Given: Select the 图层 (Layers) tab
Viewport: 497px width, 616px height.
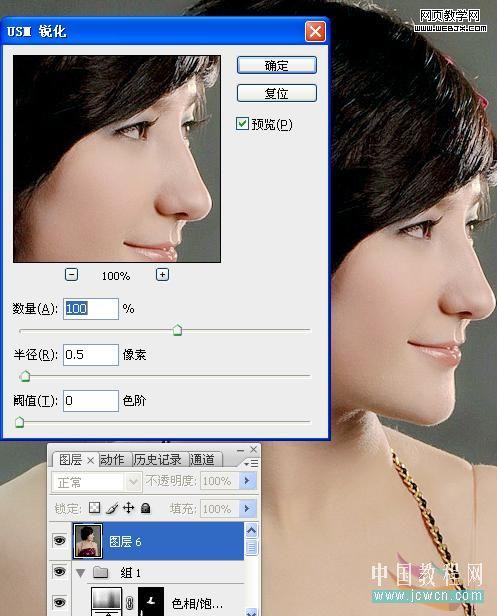Looking at the screenshot, I should tap(70, 459).
